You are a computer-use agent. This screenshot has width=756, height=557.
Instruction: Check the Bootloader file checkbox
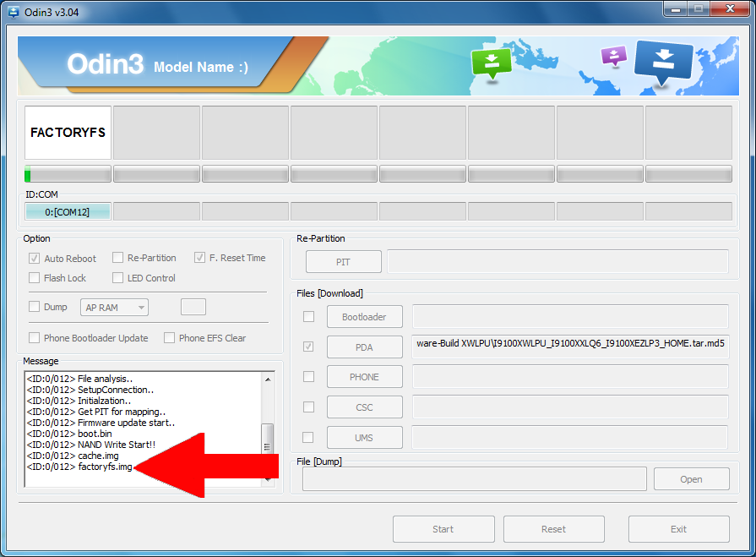(308, 316)
